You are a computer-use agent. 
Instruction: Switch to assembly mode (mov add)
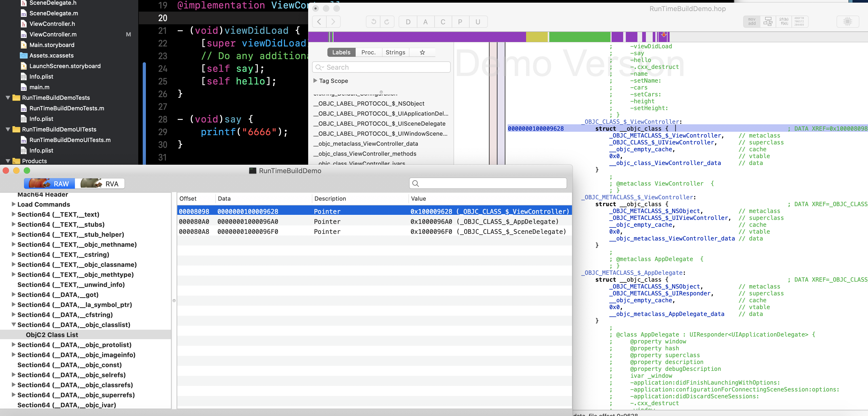point(752,22)
